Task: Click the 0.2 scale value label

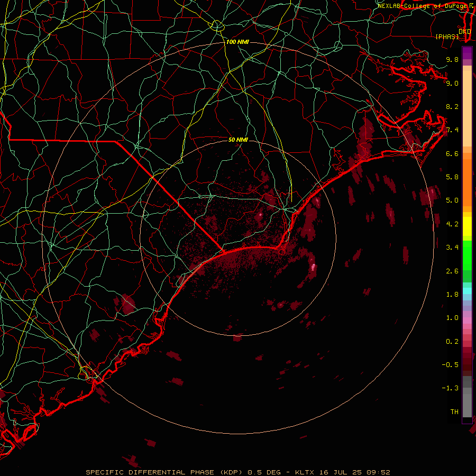Action: (x=452, y=342)
